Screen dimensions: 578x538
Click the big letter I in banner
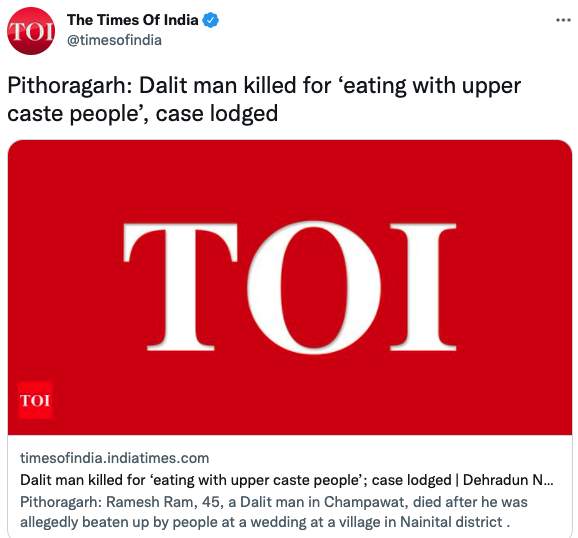pyautogui.click(x=423, y=287)
